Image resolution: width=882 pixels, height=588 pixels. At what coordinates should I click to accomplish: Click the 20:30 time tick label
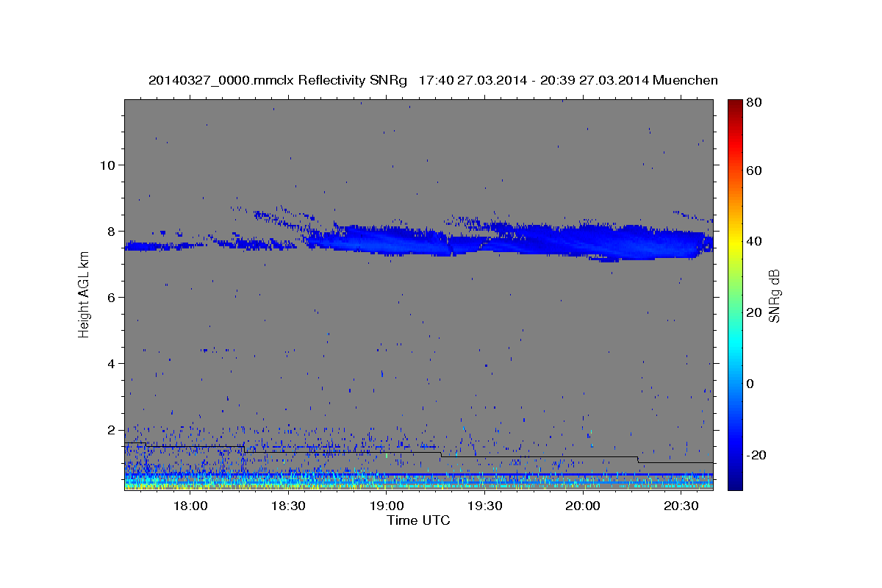point(681,506)
